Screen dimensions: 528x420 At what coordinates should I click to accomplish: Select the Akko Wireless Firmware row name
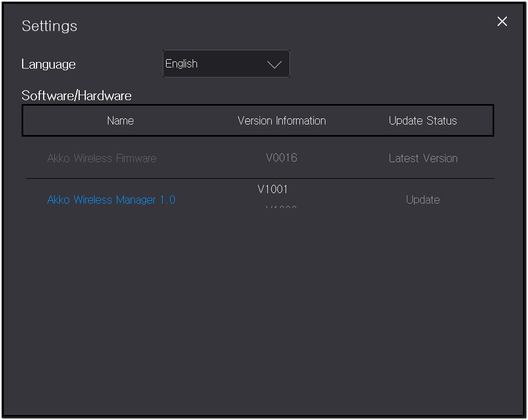[x=102, y=158]
